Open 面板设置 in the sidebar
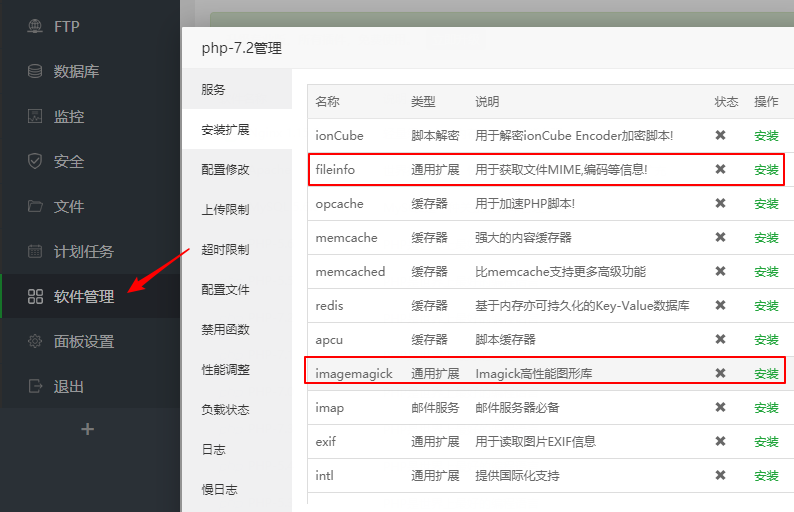This screenshot has height=512, width=794. pyautogui.click(x=90, y=341)
